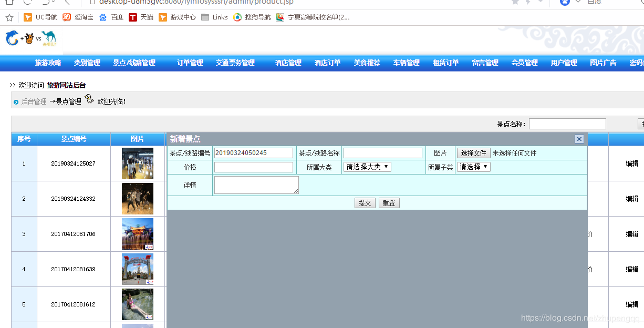The image size is (644, 328).
Task: Click 编辑 for row 20170412081639
Action: click(x=632, y=269)
